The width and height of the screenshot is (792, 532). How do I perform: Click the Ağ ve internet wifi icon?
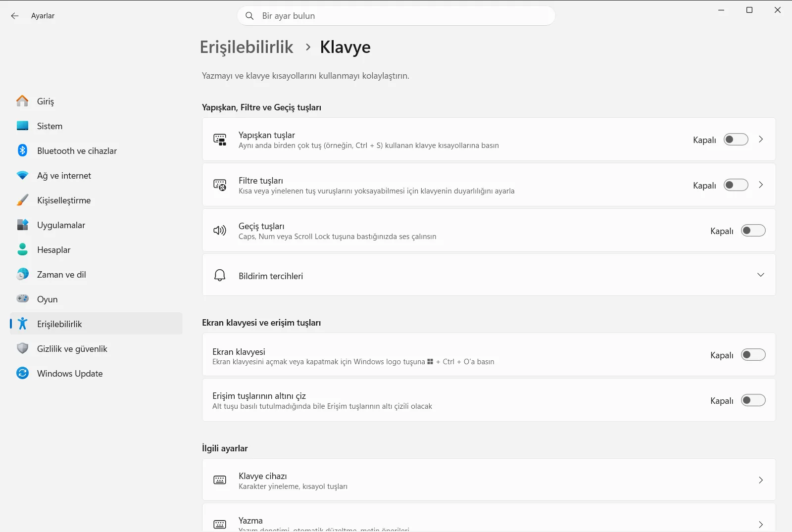[22, 175]
